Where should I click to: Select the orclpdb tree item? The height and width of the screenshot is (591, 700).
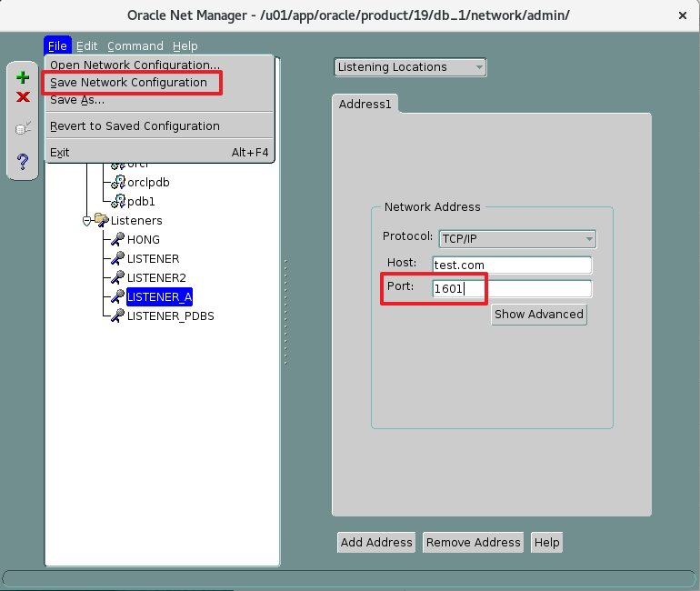(148, 183)
